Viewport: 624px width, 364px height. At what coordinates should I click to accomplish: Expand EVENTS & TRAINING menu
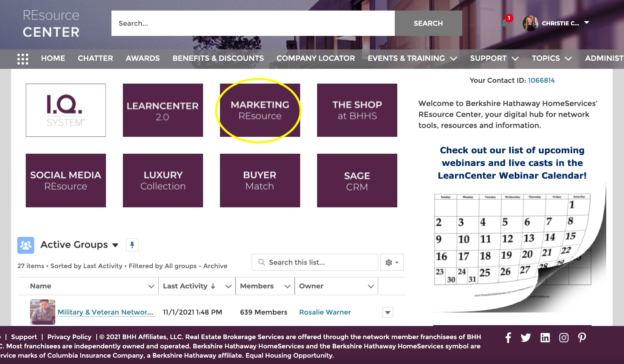click(x=412, y=58)
